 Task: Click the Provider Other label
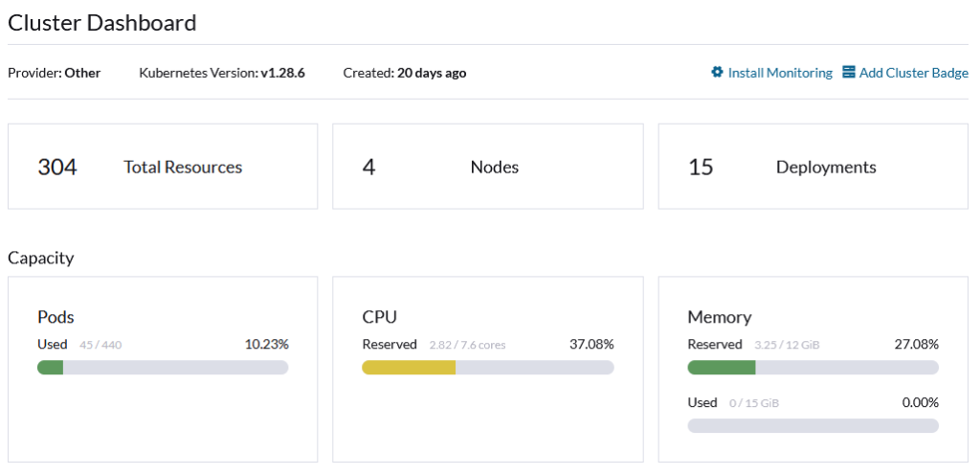point(54,73)
